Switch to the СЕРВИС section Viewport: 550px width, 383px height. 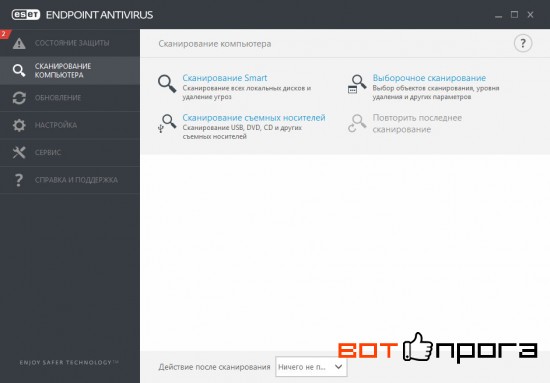pyautogui.click(x=70, y=153)
